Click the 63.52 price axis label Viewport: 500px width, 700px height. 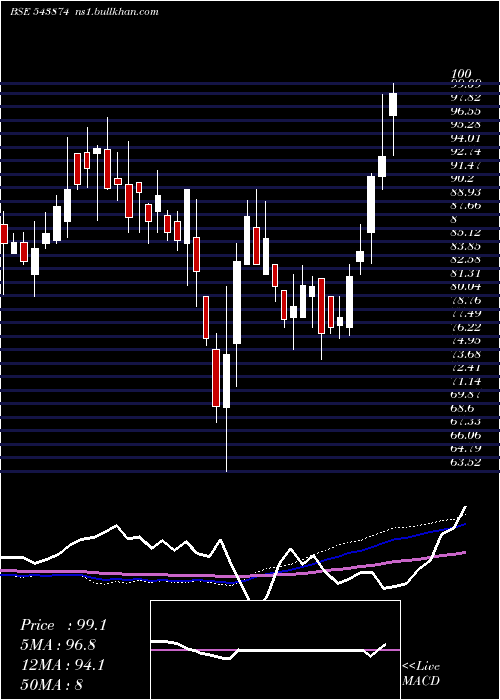coord(465,462)
